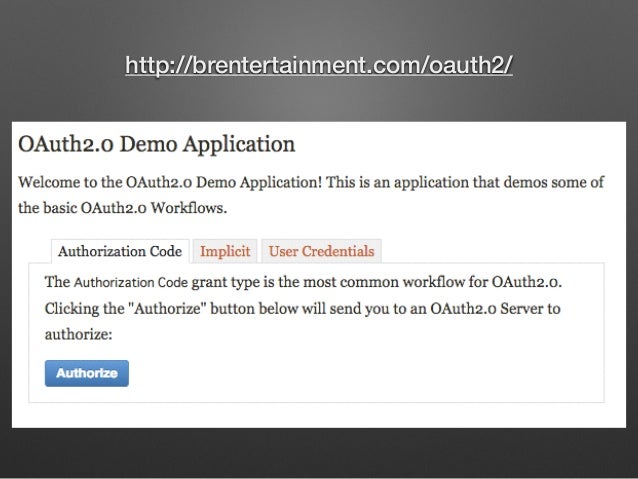
Task: Click the 'Clicking the "Authorize" button below' line
Action: point(302,308)
